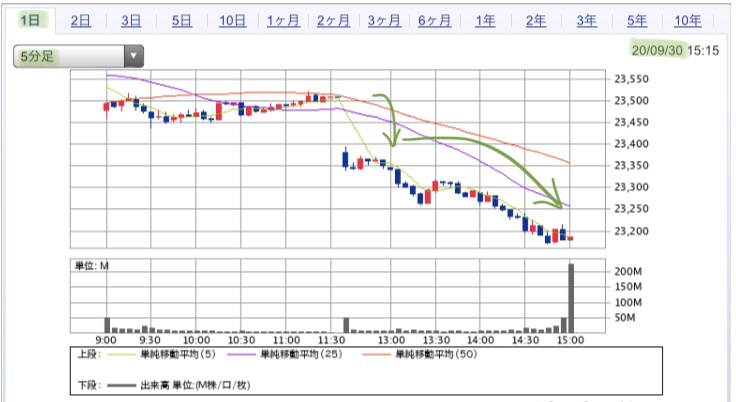This screenshot has height=402, width=736.
Task: Switch to the 10日 period tab
Action: tap(232, 21)
